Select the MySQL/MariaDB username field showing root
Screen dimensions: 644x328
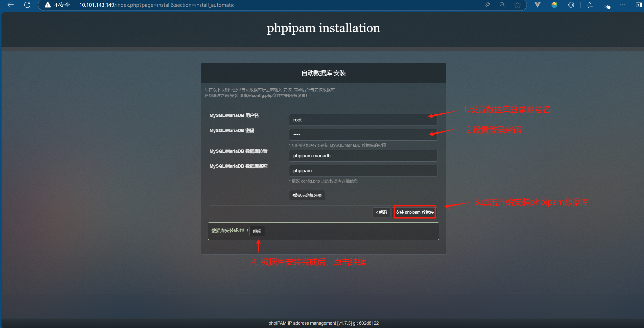tap(363, 120)
